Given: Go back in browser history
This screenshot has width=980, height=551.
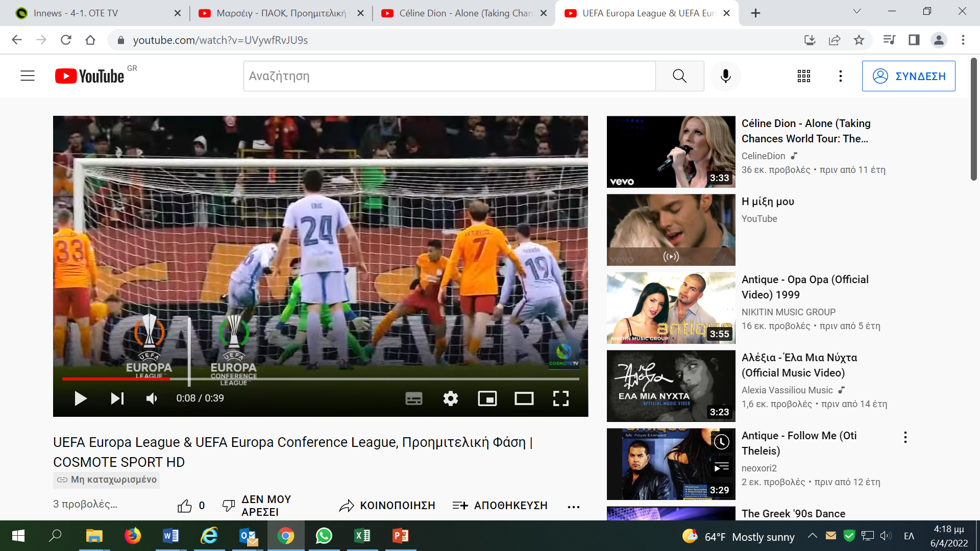Looking at the screenshot, I should (x=17, y=40).
